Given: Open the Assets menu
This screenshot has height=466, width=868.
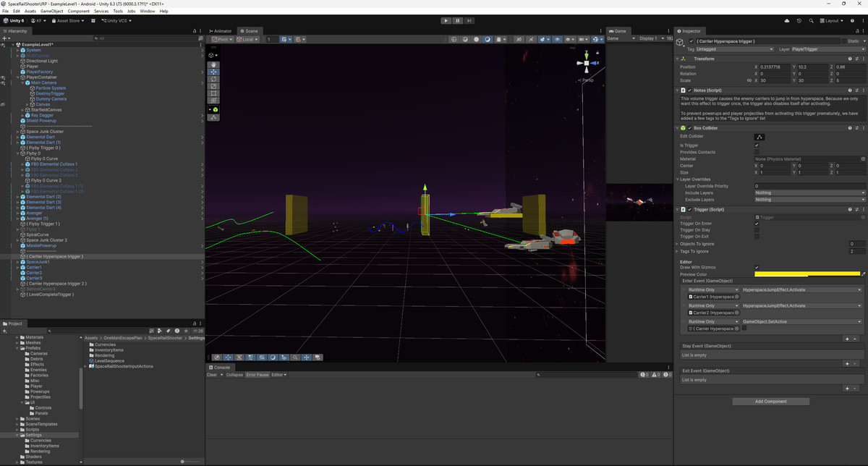Looking at the screenshot, I should tap(30, 12).
